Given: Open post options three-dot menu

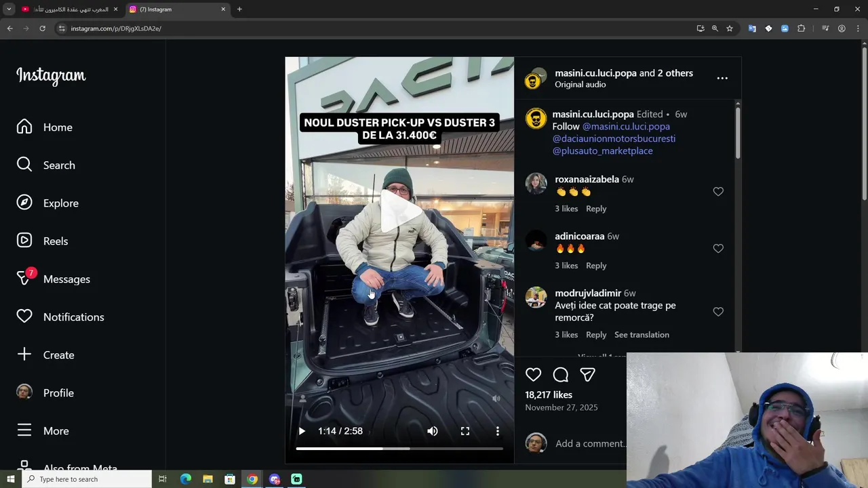Looking at the screenshot, I should pyautogui.click(x=722, y=78).
